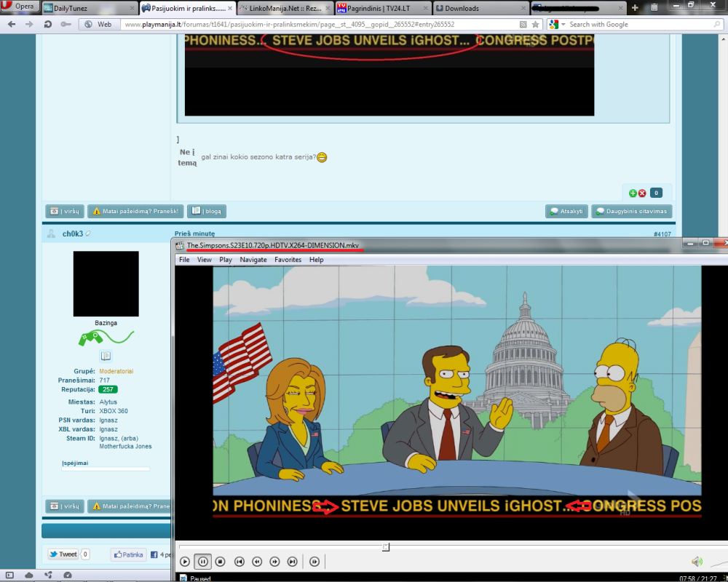The image size is (728, 582).
Task: Open the Help menu in media player
Action: point(316,260)
